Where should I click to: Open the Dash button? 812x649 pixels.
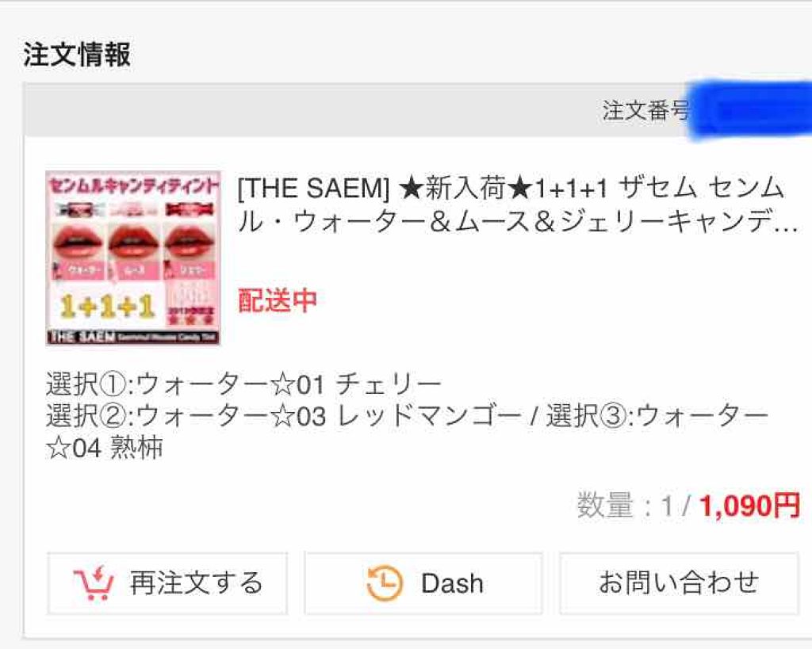coord(423,583)
